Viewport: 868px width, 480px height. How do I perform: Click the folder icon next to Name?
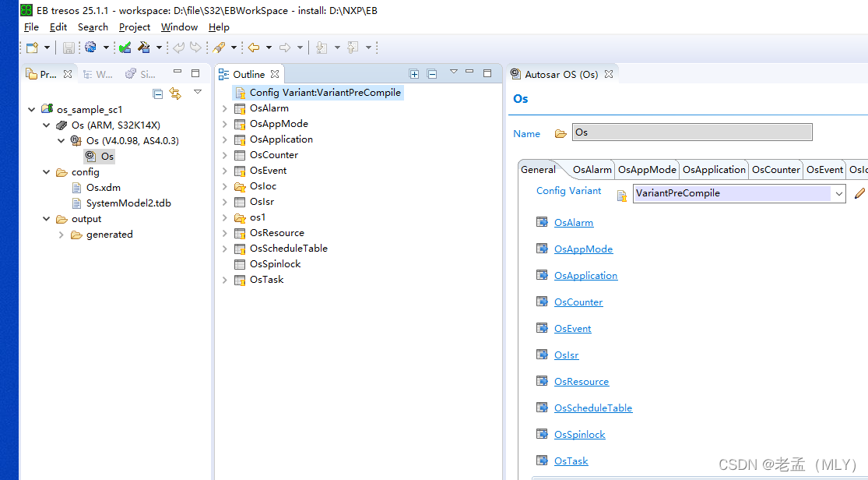point(561,133)
